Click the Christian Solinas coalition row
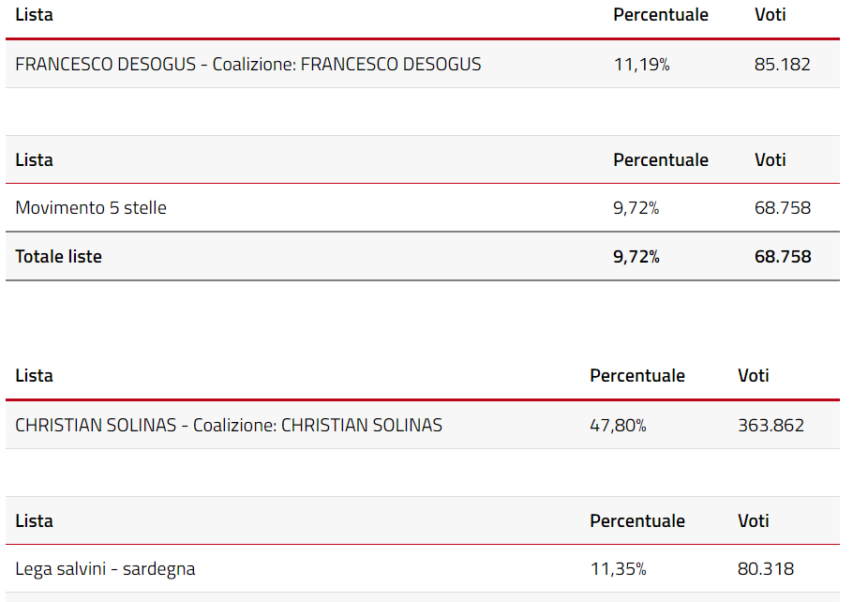868x602 pixels. pyautogui.click(x=423, y=426)
